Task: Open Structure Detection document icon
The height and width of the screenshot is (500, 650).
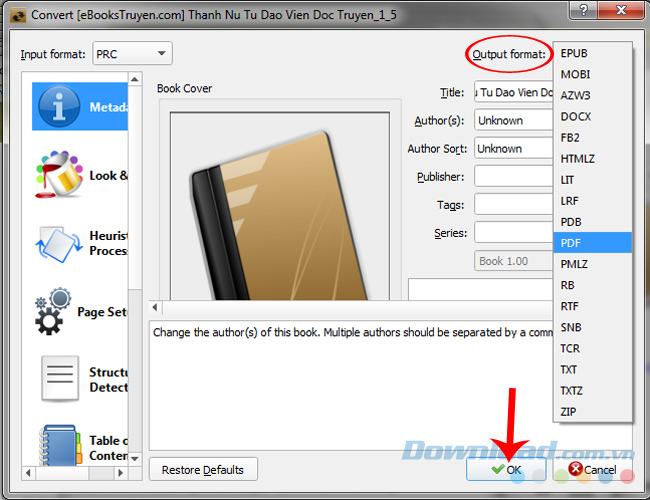Action: tap(60, 379)
